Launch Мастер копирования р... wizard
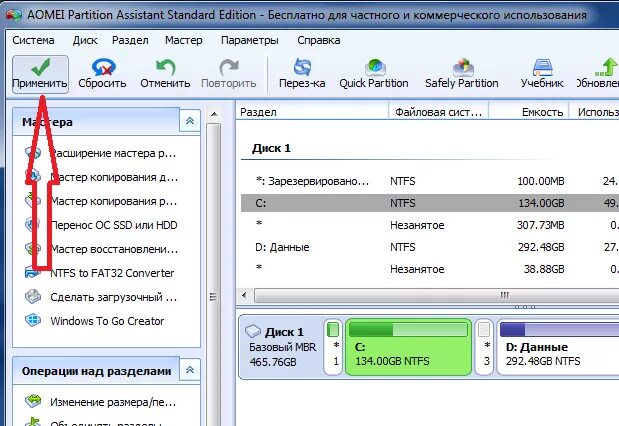 114,201
